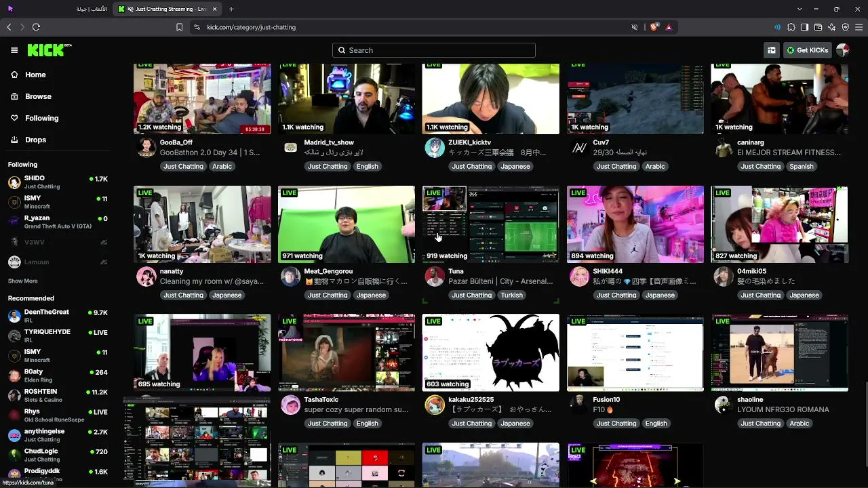Click the English tag under Fusion10
The image size is (868, 488).
pos(656,423)
